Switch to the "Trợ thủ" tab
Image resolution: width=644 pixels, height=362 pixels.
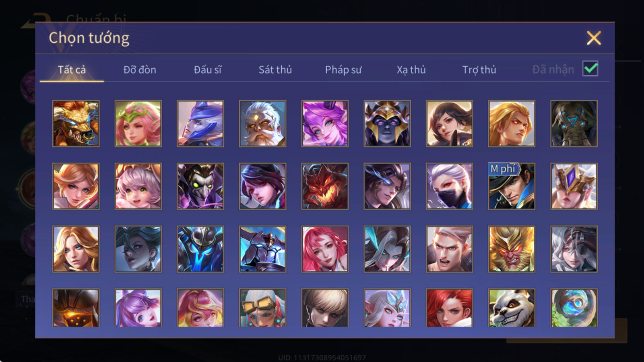pos(479,70)
